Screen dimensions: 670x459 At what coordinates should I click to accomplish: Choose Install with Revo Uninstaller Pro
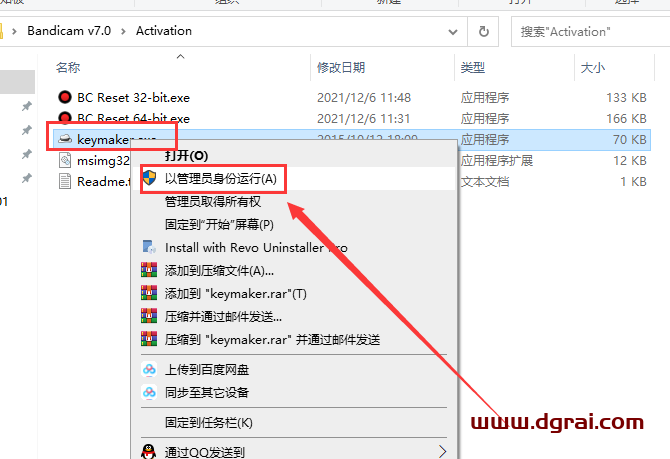[x=256, y=247]
